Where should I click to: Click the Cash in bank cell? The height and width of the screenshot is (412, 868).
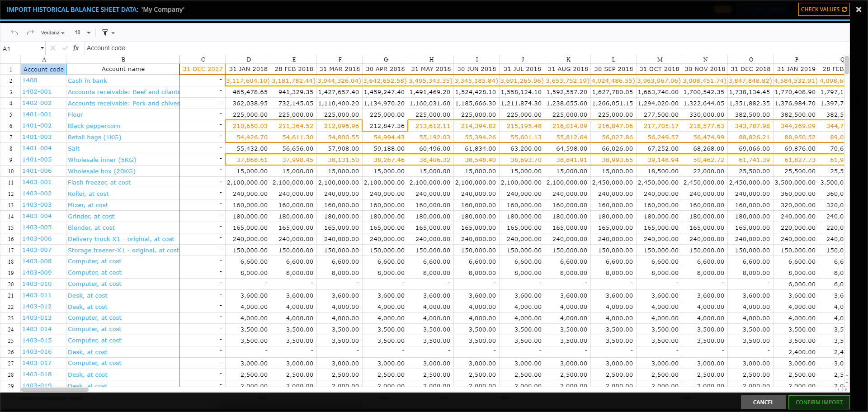click(x=123, y=81)
